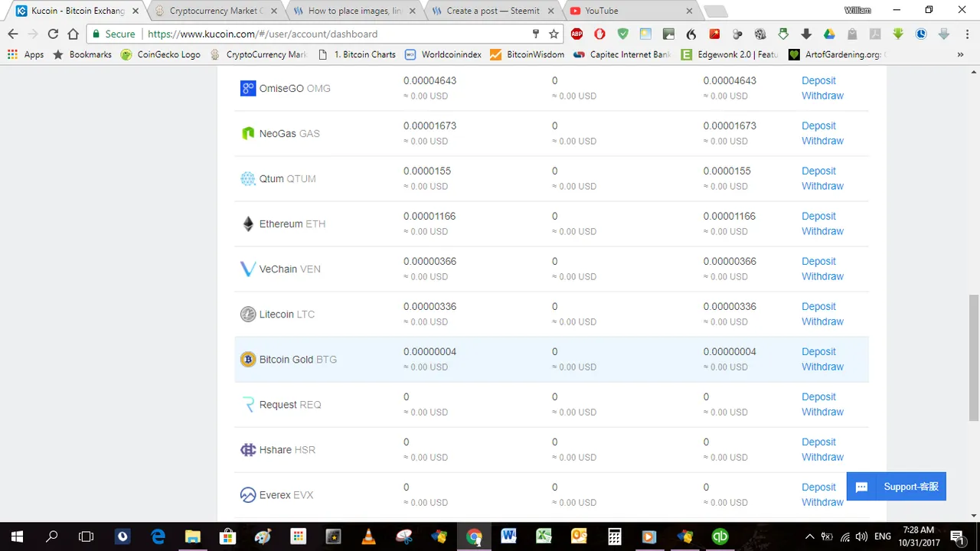Bookmark this page with the star

click(x=554, y=34)
